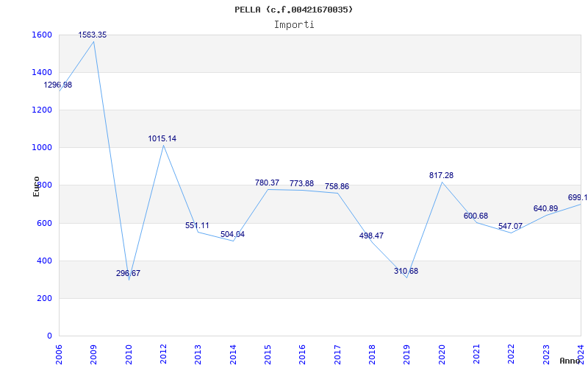Click the 504.04 data label

232,234
